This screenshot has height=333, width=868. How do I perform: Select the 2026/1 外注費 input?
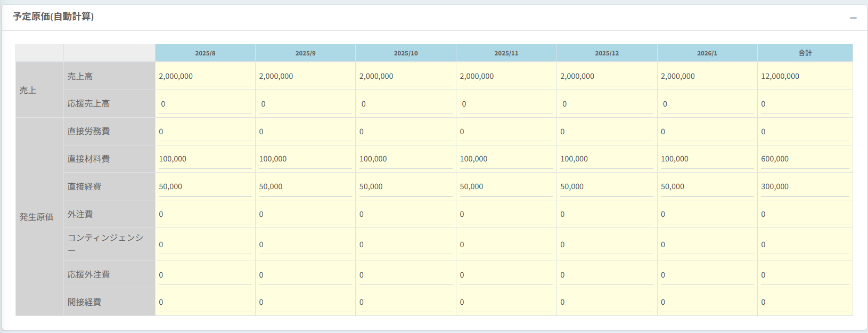(707, 215)
